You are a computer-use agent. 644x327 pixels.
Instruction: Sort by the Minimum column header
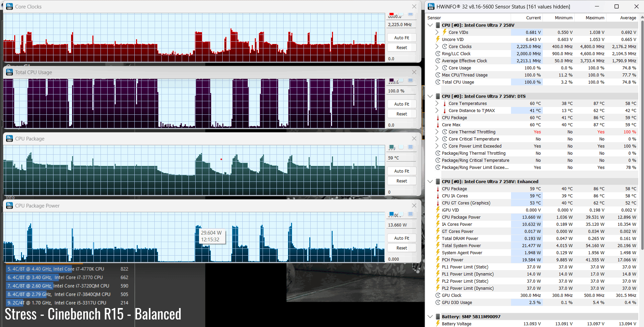pos(558,18)
